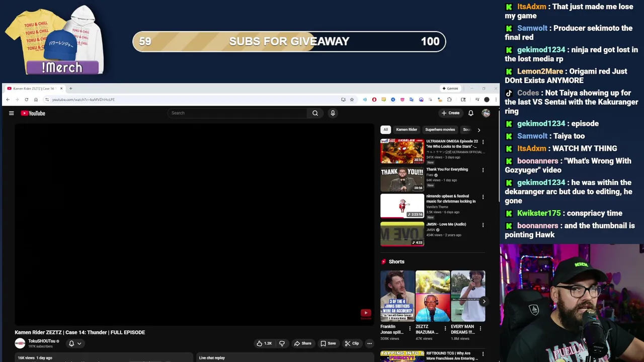This screenshot has height=362, width=644.
Task: Open the YouTube account avatar menu
Action: coord(486,113)
